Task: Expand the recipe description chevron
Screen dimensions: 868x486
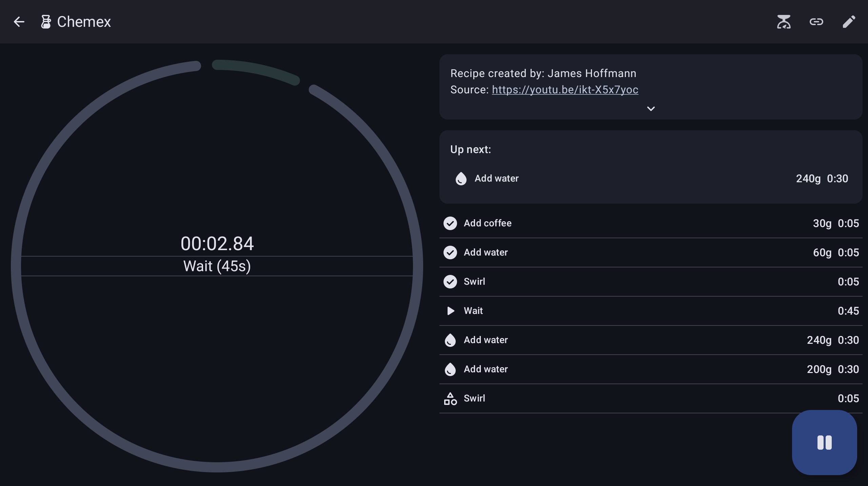Action: point(651,109)
